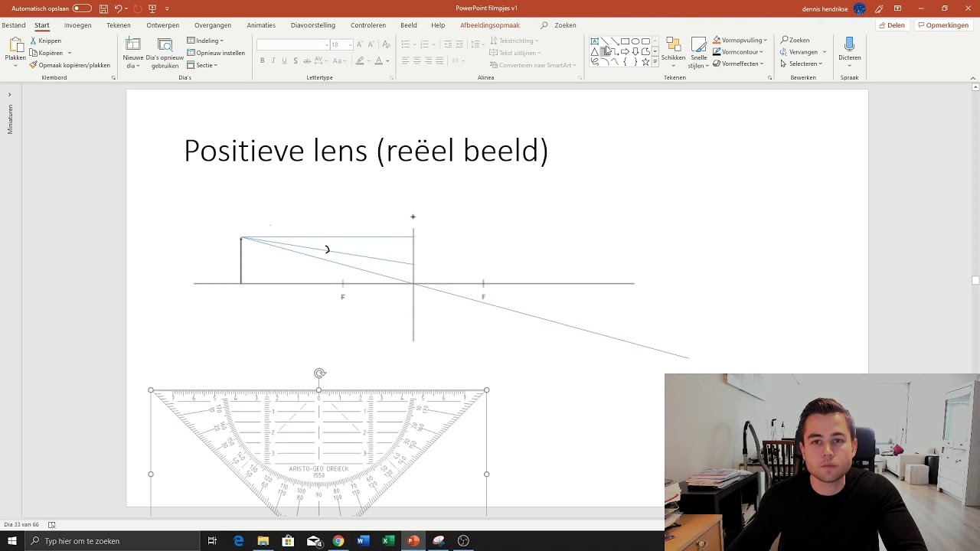Click the bold B formatting icon
The width and height of the screenshot is (980, 551).
(x=262, y=60)
